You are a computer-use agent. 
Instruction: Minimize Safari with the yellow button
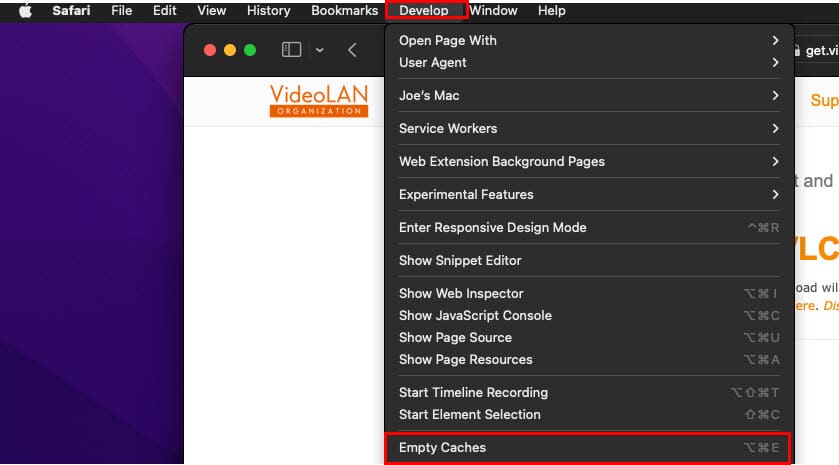coord(230,50)
